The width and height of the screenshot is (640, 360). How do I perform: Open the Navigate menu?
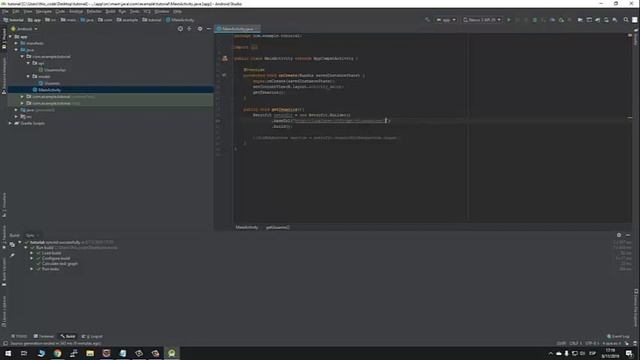tap(44, 11)
